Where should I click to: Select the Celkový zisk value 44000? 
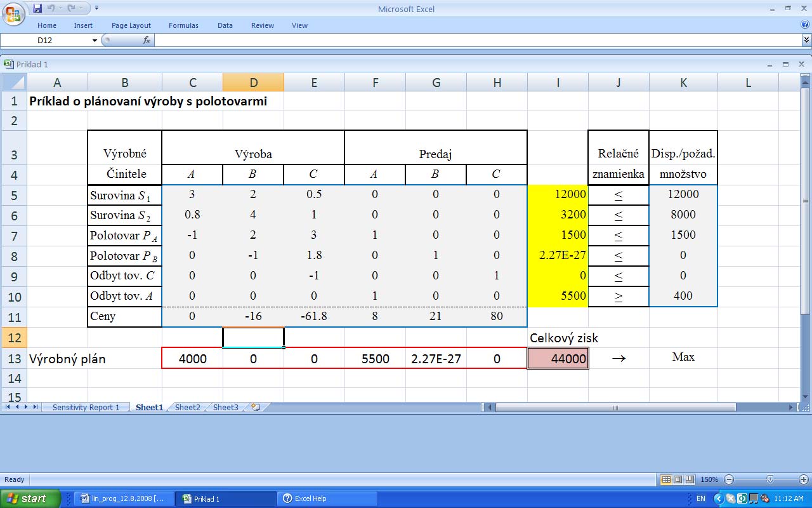click(558, 358)
